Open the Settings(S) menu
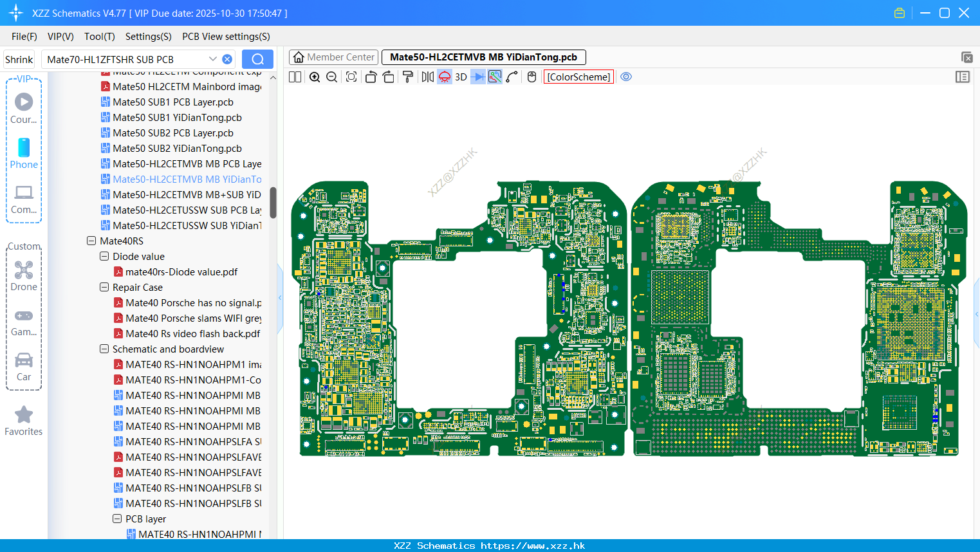The image size is (980, 552). [x=149, y=37]
